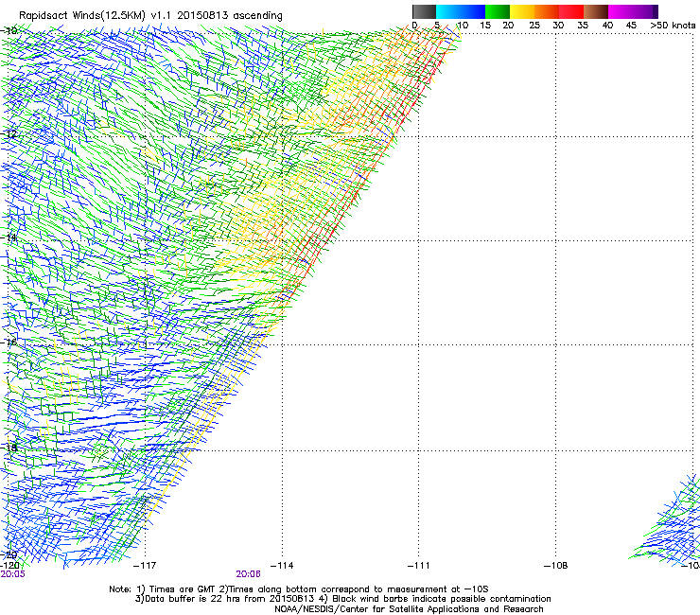700x615 pixels.
Task: Click the NOAA/NESDIS credit line
Action: click(x=409, y=609)
